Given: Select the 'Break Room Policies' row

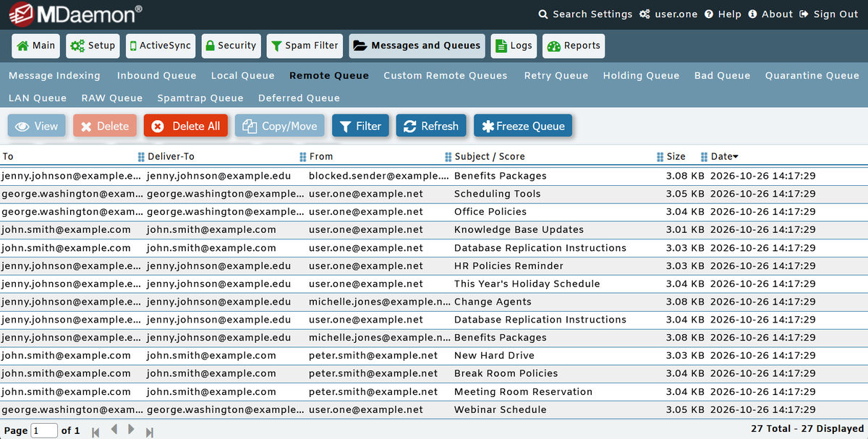Looking at the screenshot, I should coord(434,374).
